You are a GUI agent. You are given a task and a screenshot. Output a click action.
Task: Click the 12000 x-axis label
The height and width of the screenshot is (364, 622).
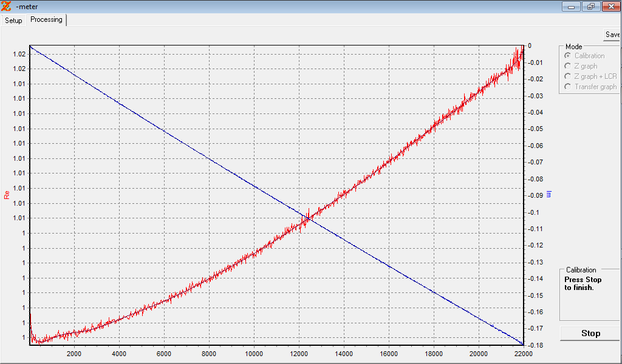coord(299,354)
